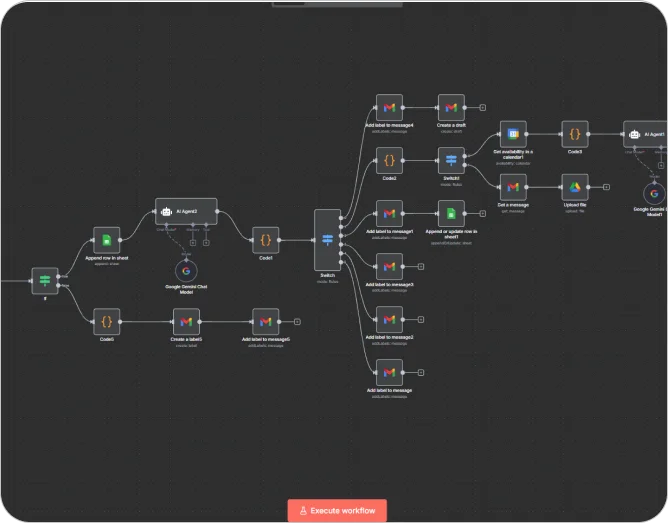The image size is (668, 523).
Task: Select the Code3 node
Action: tap(575, 134)
